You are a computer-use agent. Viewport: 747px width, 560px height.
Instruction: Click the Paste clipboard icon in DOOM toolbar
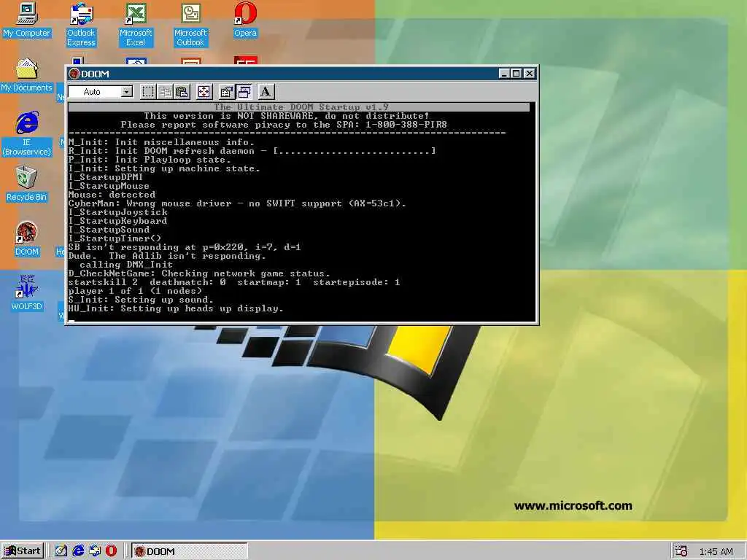[182, 91]
